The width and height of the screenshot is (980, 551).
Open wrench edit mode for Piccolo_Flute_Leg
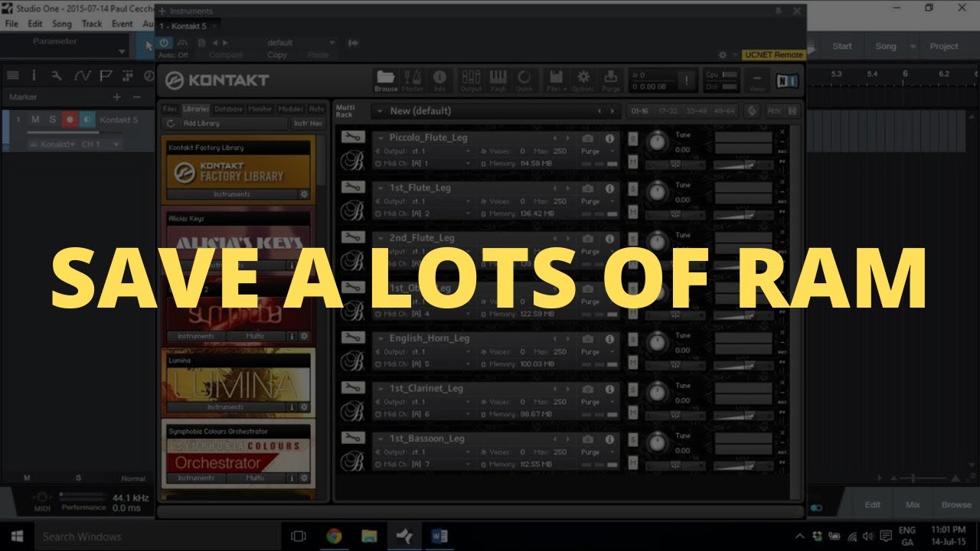click(x=352, y=137)
